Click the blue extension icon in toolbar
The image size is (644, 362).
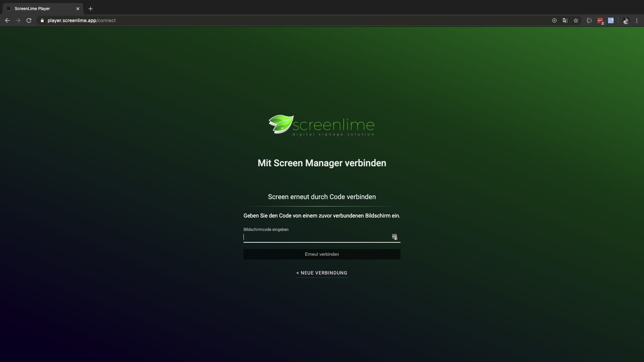[611, 20]
